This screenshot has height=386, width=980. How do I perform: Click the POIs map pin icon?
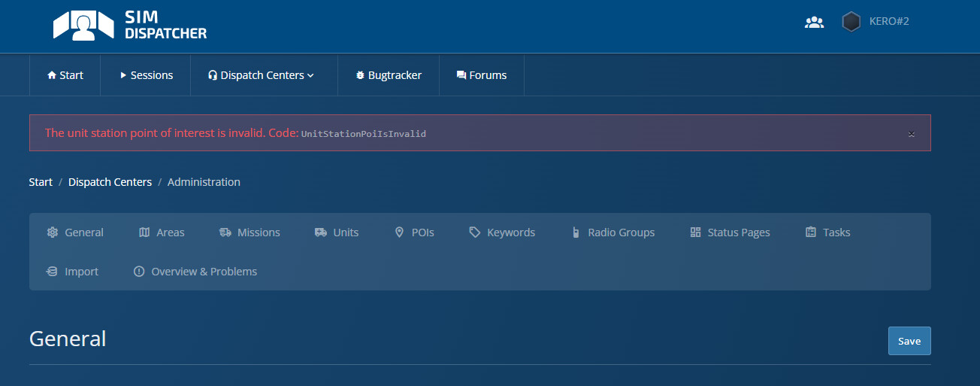(399, 233)
